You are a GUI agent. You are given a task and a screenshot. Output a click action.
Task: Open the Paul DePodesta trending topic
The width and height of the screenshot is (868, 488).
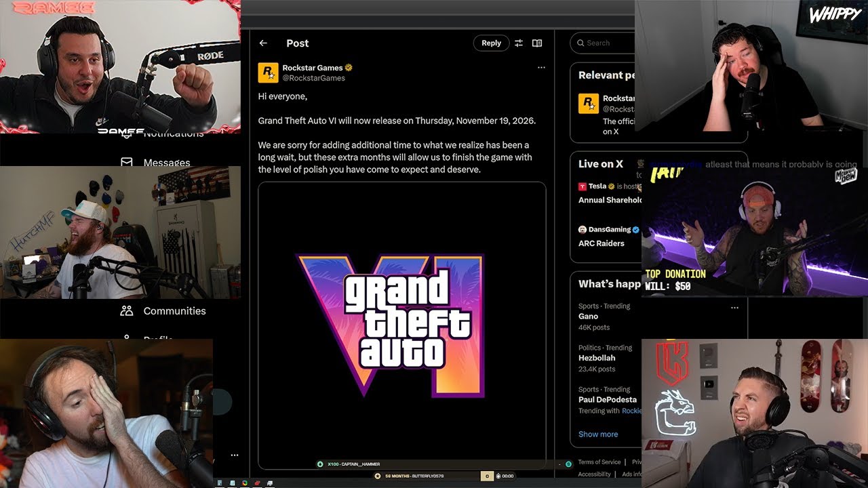coord(608,400)
